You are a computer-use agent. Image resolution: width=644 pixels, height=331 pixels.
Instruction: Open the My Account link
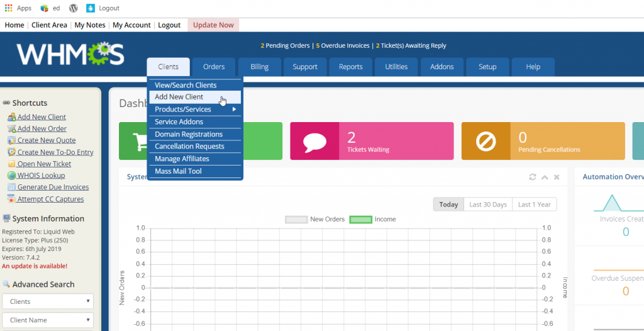pyautogui.click(x=132, y=25)
